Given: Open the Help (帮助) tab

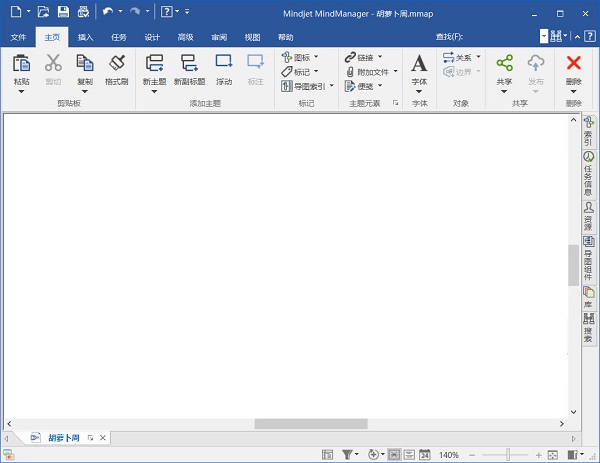Looking at the screenshot, I should [x=285, y=37].
